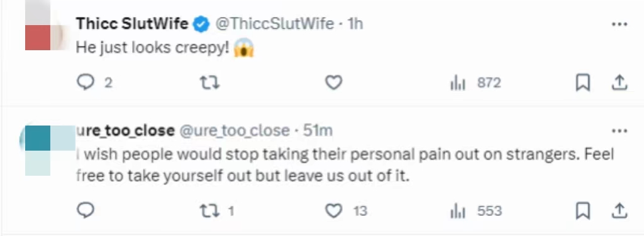Viewport: 644px width, 236px height.
Task: Bookmark the ure_too_close tweet
Action: [582, 211]
